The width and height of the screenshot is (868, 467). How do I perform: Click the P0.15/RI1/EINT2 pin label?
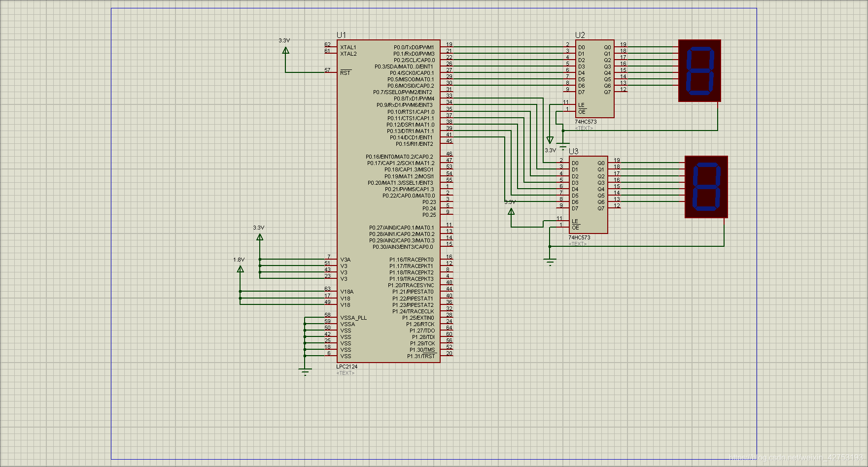415,144
